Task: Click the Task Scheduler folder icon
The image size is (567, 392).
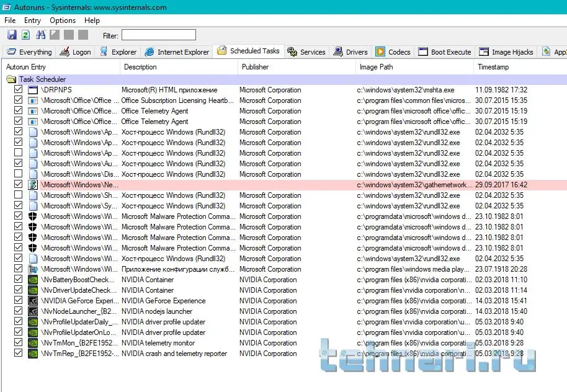Action: click(x=11, y=79)
